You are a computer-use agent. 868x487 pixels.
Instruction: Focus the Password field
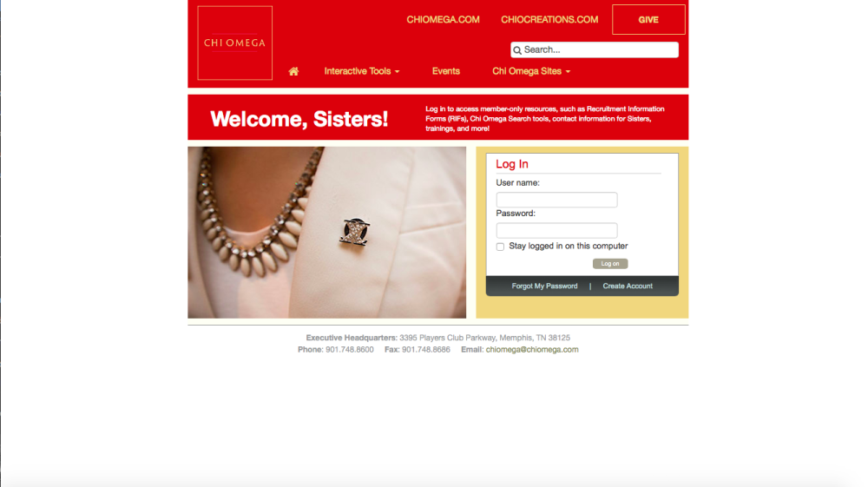tap(556, 230)
